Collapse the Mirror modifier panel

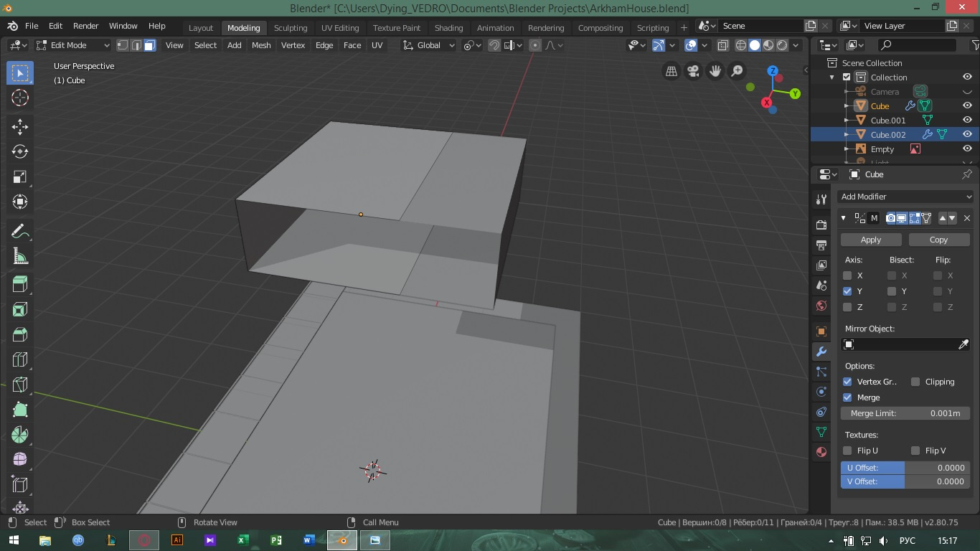[844, 218]
